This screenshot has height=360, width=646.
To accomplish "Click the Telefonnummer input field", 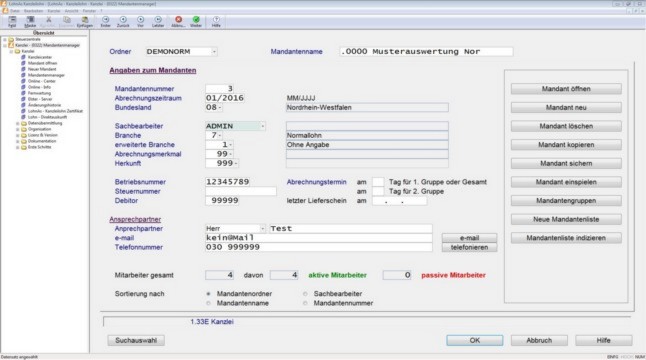I will pyautogui.click(x=318, y=248).
